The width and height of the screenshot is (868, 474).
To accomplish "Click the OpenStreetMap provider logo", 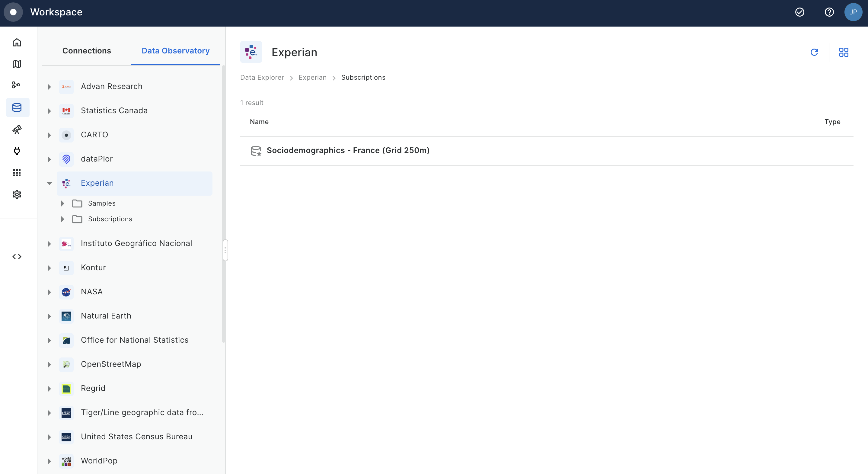I will coord(66,364).
